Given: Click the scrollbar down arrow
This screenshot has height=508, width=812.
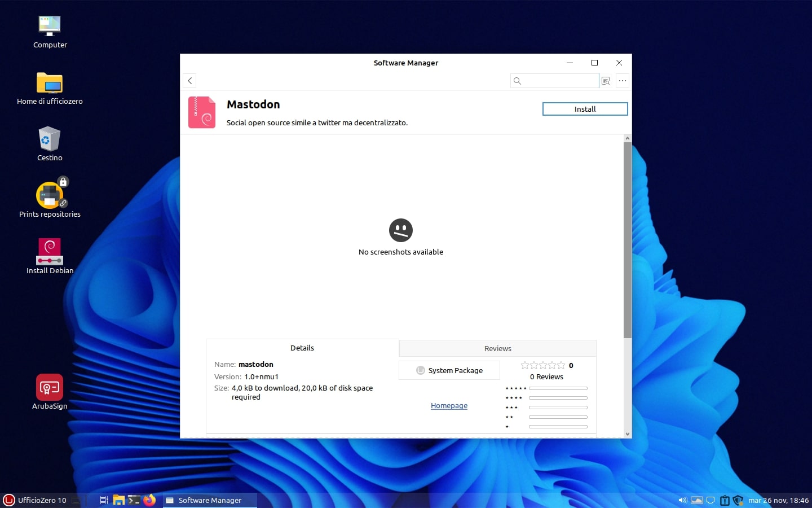Looking at the screenshot, I should 628,434.
